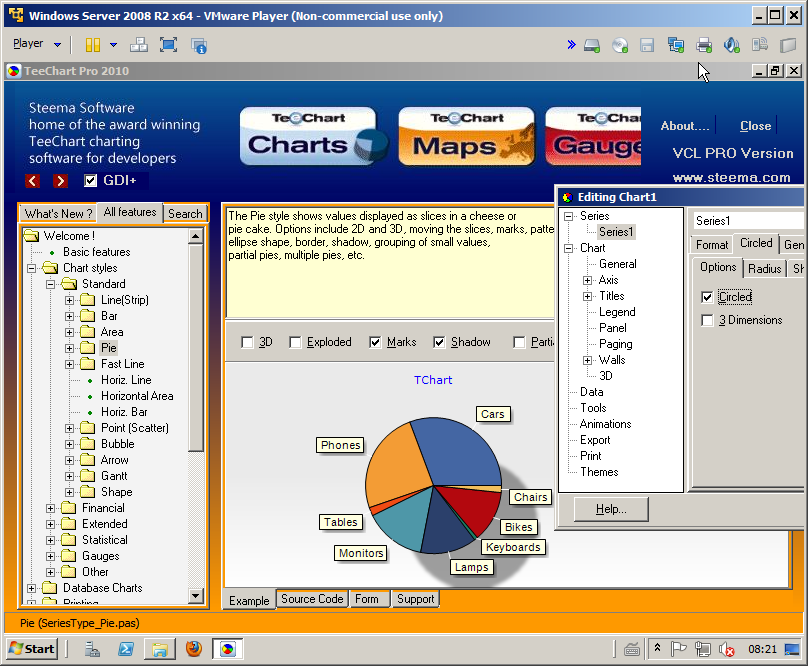The image size is (808, 666).
Task: Enter VMware full screen mode icon
Action: [x=169, y=45]
